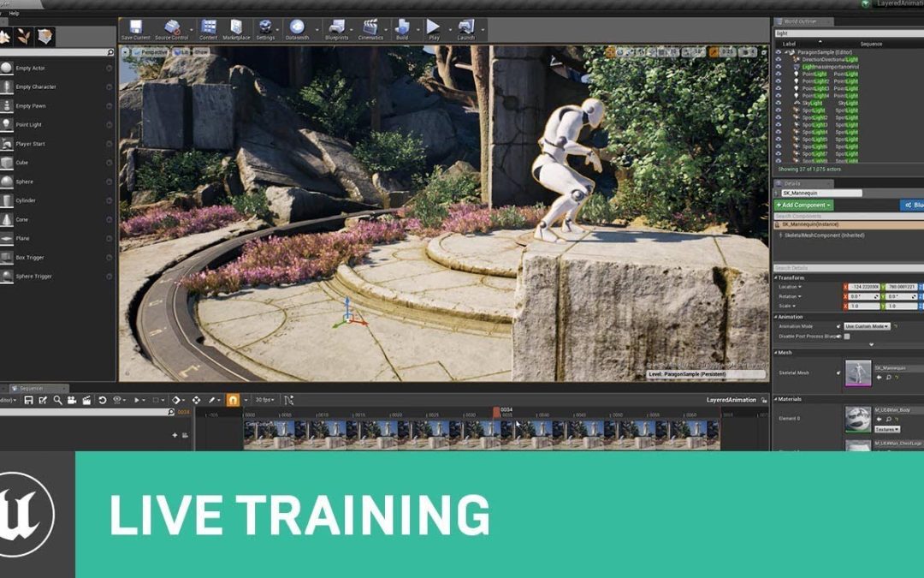Switch to Foliage mode icon
This screenshot has width=924, height=578.
tap(24, 37)
